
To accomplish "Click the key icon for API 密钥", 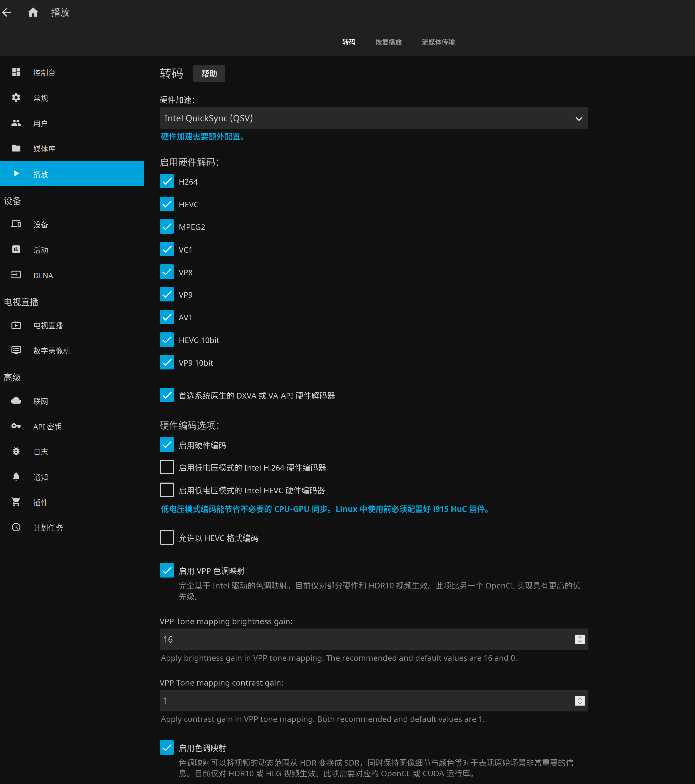I will 16,426.
